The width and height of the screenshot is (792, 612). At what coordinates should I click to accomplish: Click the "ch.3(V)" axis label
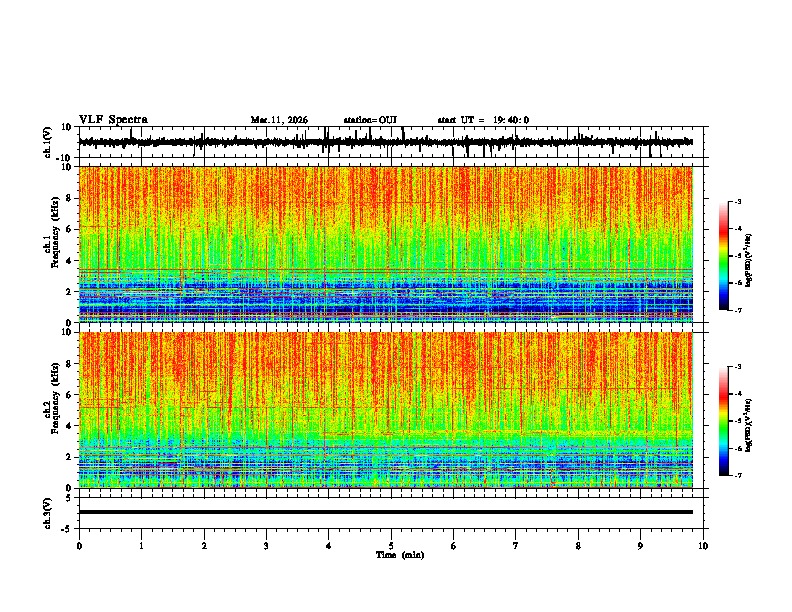[48, 513]
